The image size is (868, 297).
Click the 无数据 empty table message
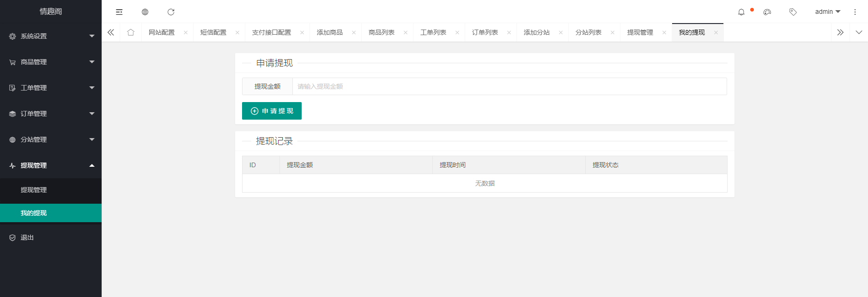[x=485, y=183]
